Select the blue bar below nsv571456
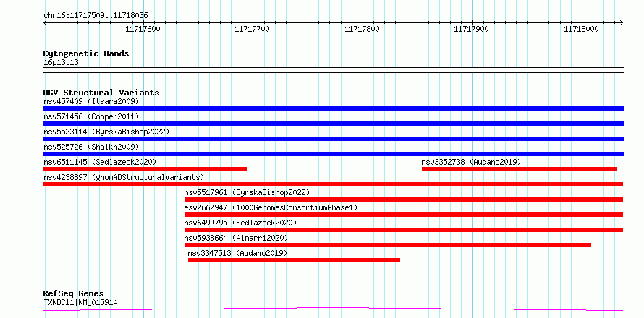The width and height of the screenshot is (644, 318). coord(333,124)
